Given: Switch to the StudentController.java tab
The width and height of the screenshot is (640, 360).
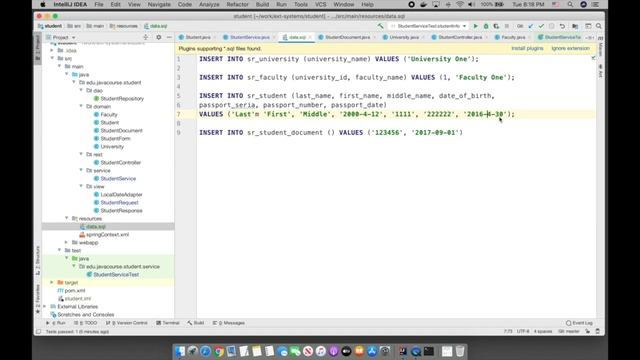Looking at the screenshot, I should point(460,37).
